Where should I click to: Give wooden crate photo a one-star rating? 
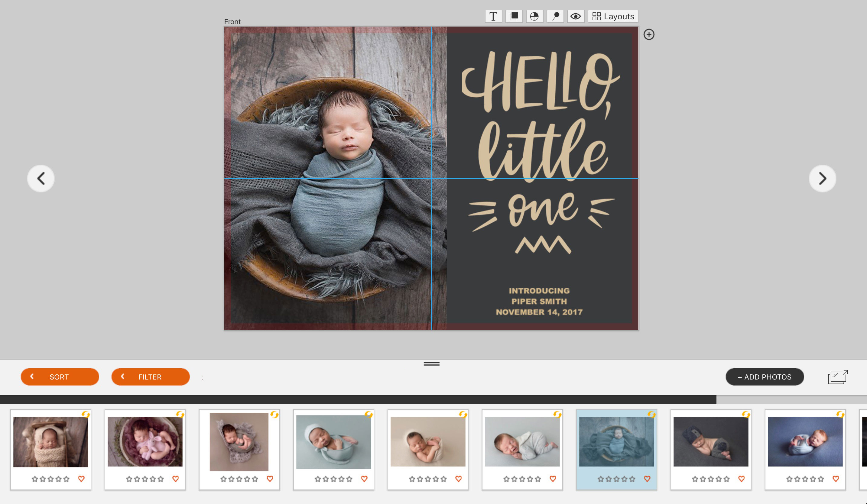pos(35,479)
